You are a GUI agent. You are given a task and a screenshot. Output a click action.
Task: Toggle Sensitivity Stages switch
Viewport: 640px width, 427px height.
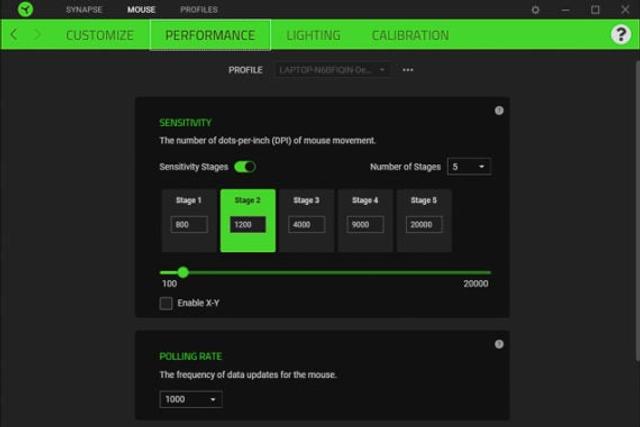(245, 167)
